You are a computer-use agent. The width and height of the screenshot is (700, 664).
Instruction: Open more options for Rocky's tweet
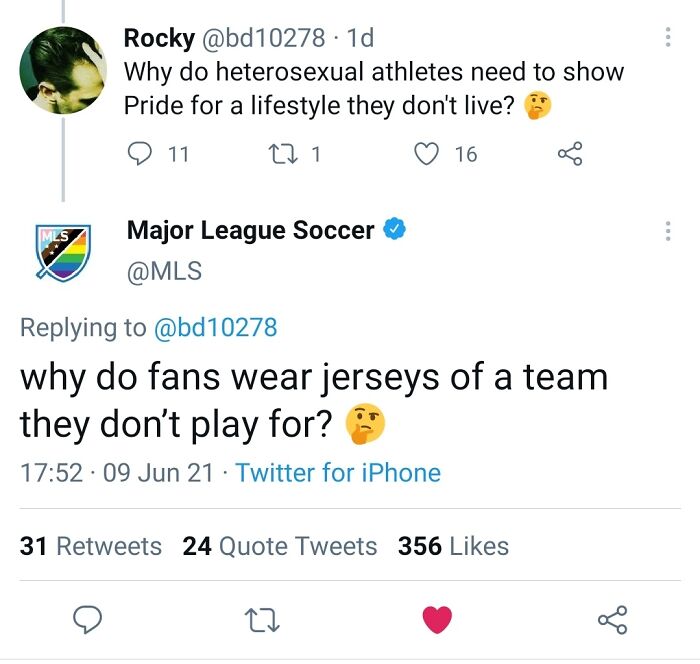click(667, 38)
